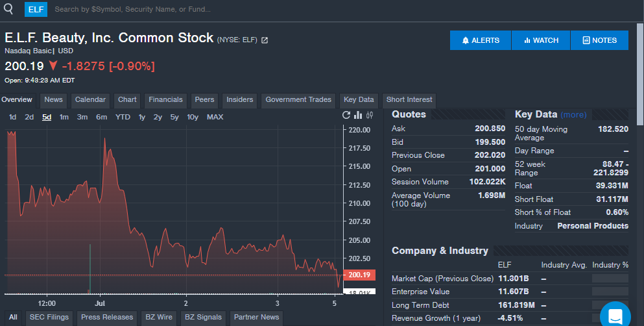This screenshot has width=644, height=326.
Task: Click the 200.19 price marker on chart
Action: (359, 275)
